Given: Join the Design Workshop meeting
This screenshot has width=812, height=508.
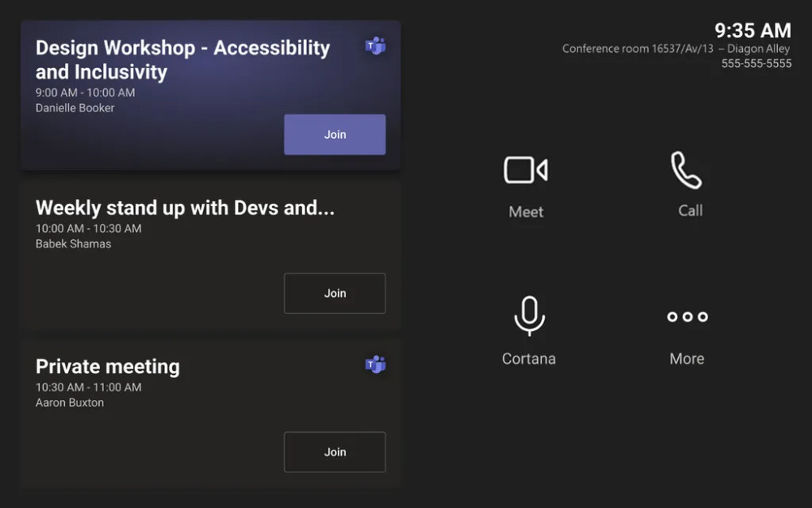Looking at the screenshot, I should click(x=335, y=135).
